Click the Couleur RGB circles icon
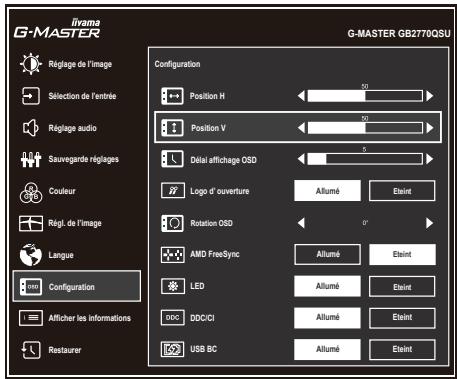 [31, 192]
